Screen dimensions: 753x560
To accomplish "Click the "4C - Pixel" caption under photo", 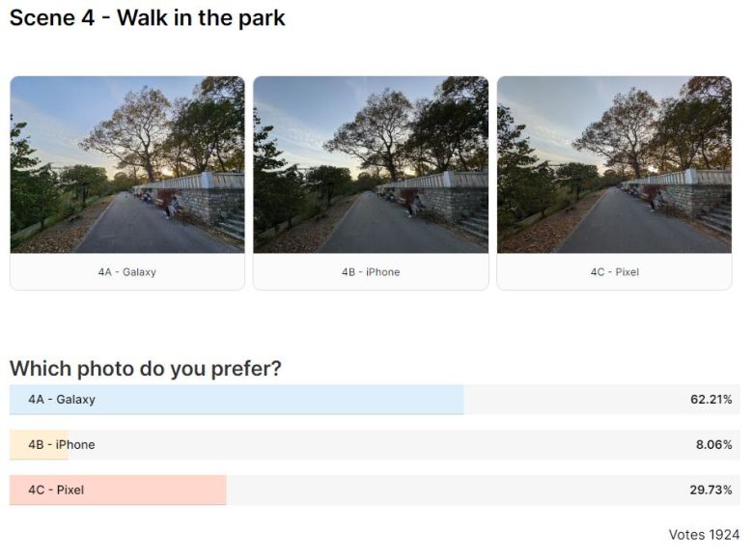I will [614, 272].
